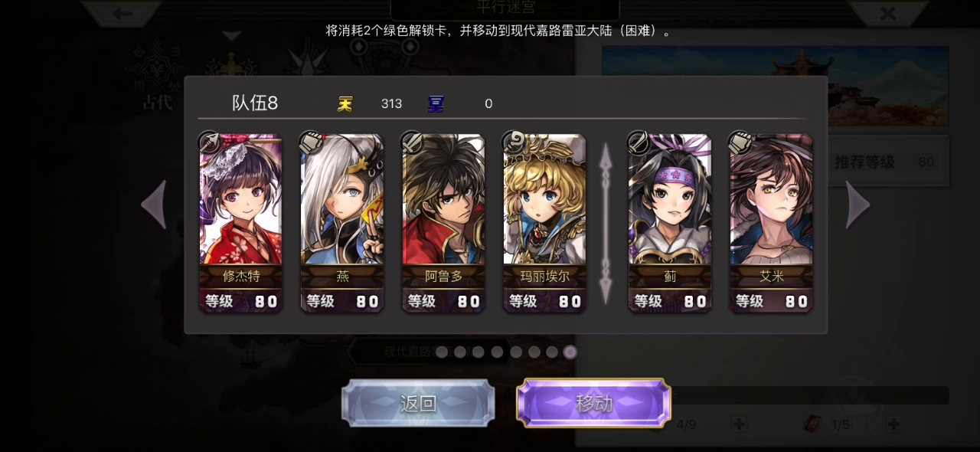Click the fist icon on 燕 card

coord(310,142)
